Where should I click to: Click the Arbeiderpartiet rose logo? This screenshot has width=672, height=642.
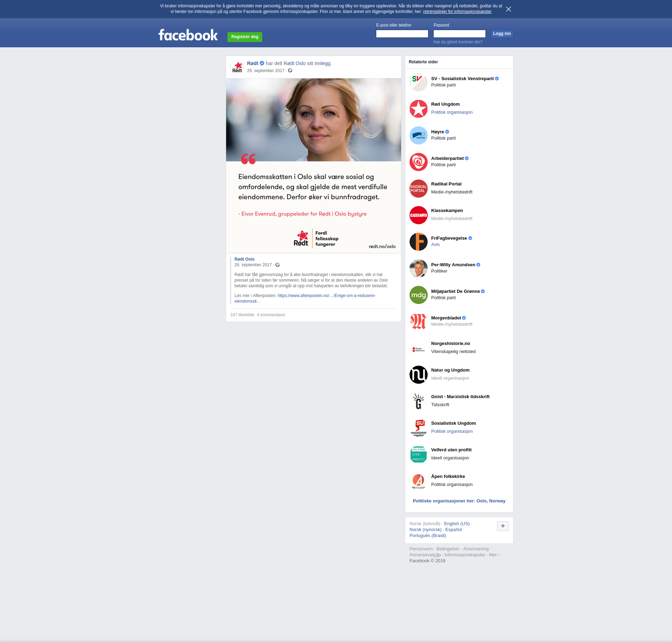418,162
